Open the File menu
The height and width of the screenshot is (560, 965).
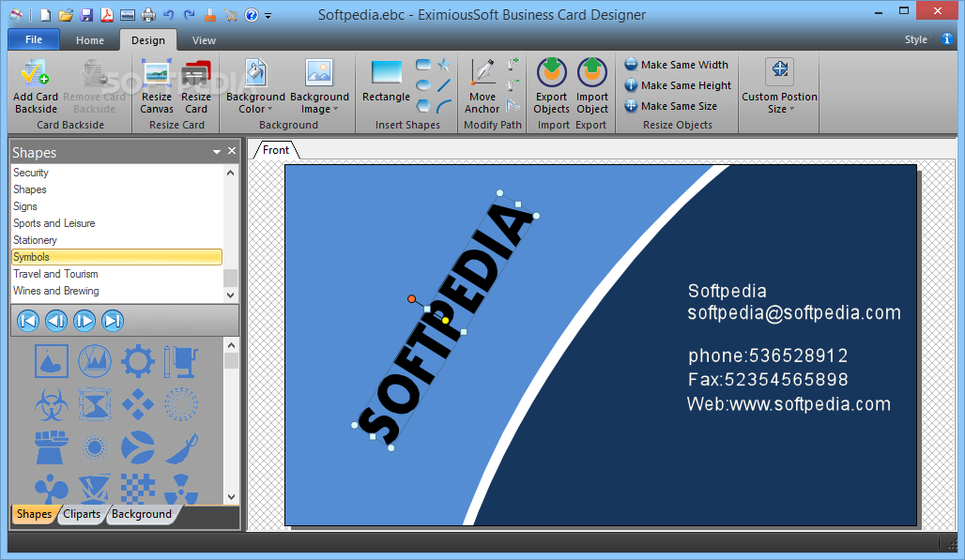point(34,39)
